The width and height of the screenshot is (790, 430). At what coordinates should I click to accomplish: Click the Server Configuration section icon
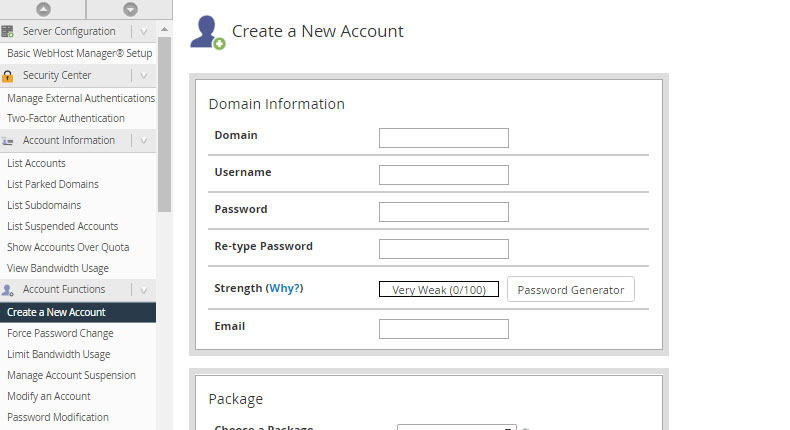click(x=8, y=31)
